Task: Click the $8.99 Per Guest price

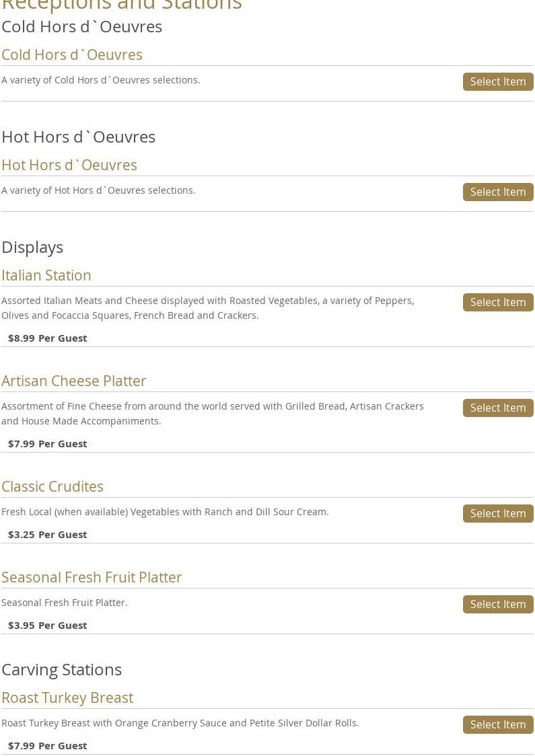Action: click(x=47, y=338)
